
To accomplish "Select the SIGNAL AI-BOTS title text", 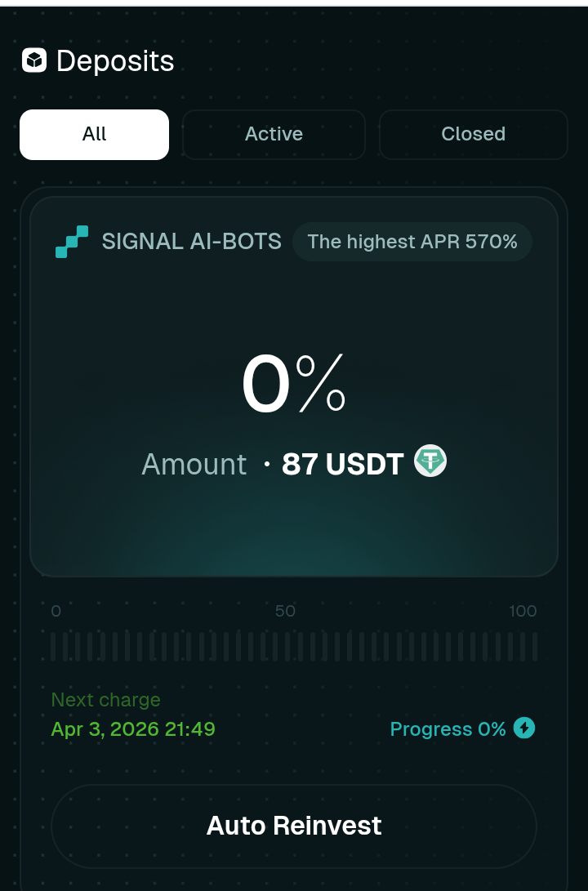I will pos(191,242).
